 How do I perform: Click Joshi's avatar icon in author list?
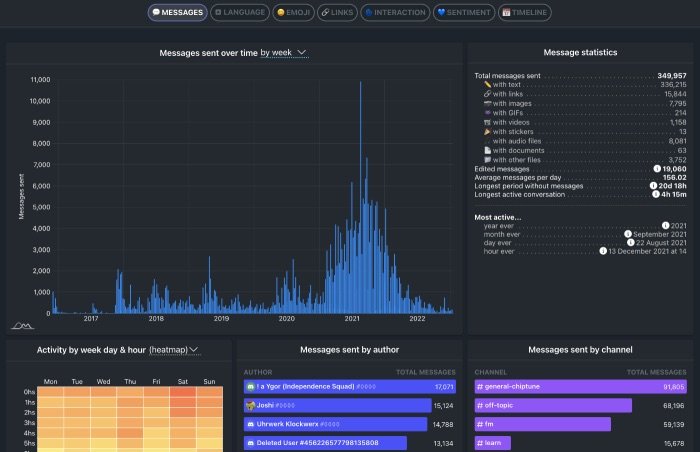[x=250, y=405]
